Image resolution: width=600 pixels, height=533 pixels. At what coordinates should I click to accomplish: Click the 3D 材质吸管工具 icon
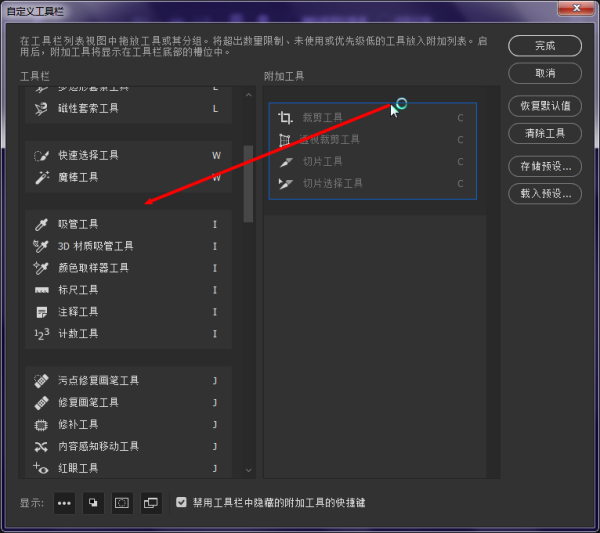41,246
